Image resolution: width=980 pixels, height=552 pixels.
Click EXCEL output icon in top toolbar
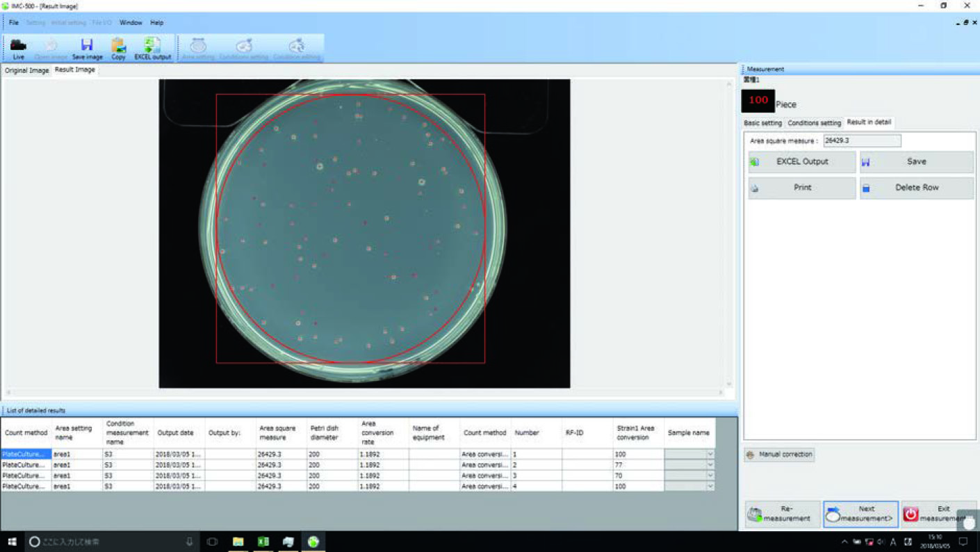(152, 48)
